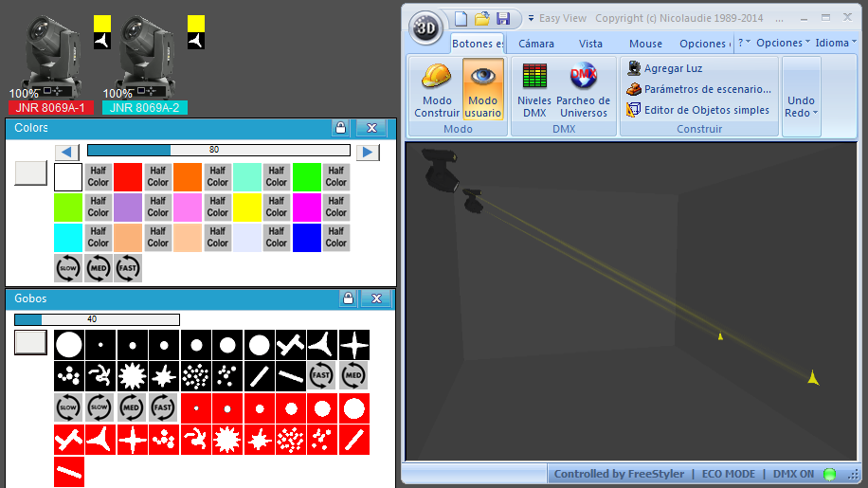868x488 pixels.
Task: Open Editor de Objetos simples
Action: [x=697, y=110]
